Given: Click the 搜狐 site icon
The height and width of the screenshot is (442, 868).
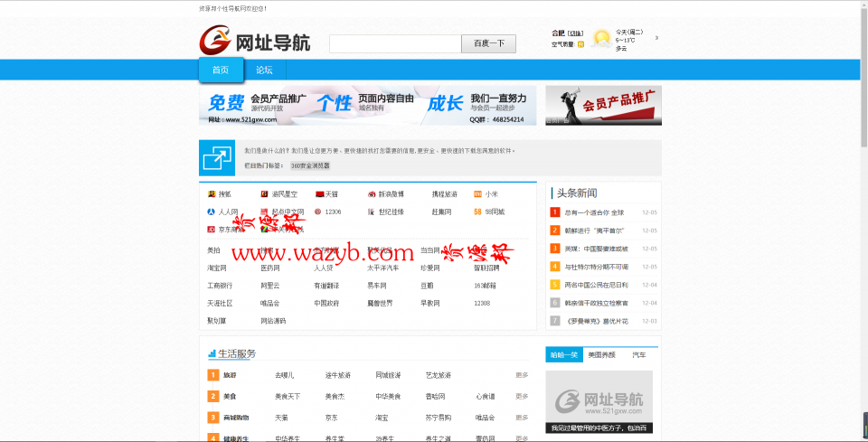Looking at the screenshot, I should pos(211,194).
